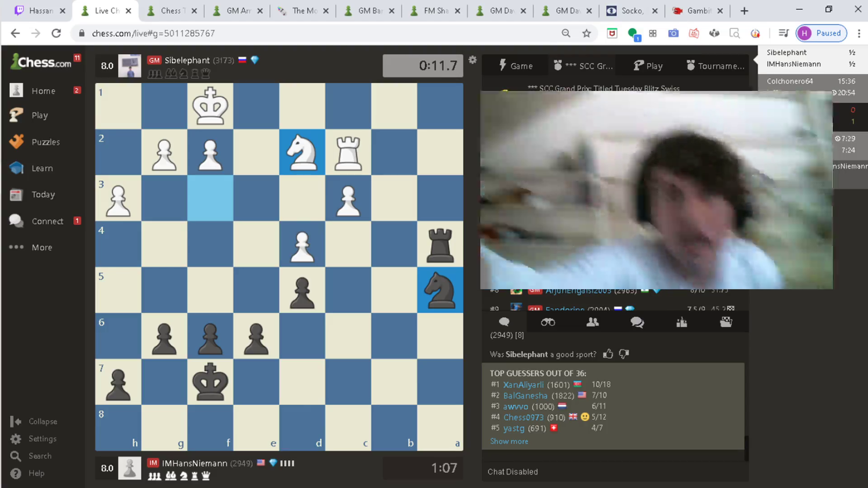868x488 pixels.
Task: Bookmark this page with the star
Action: (586, 33)
